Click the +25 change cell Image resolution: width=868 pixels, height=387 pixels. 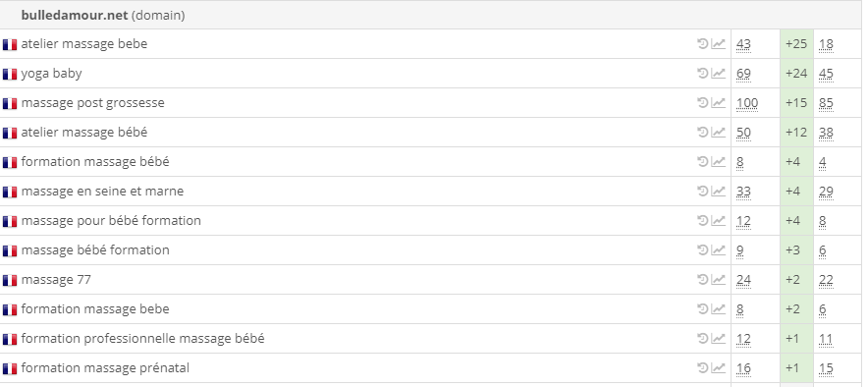(x=796, y=44)
